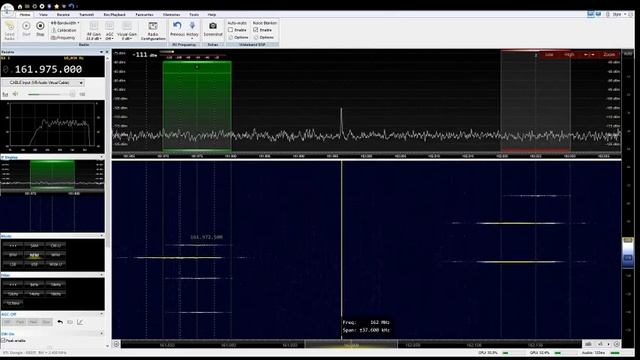Collapse the Filter panel
Viewport: 640px width, 360px height.
point(102,275)
